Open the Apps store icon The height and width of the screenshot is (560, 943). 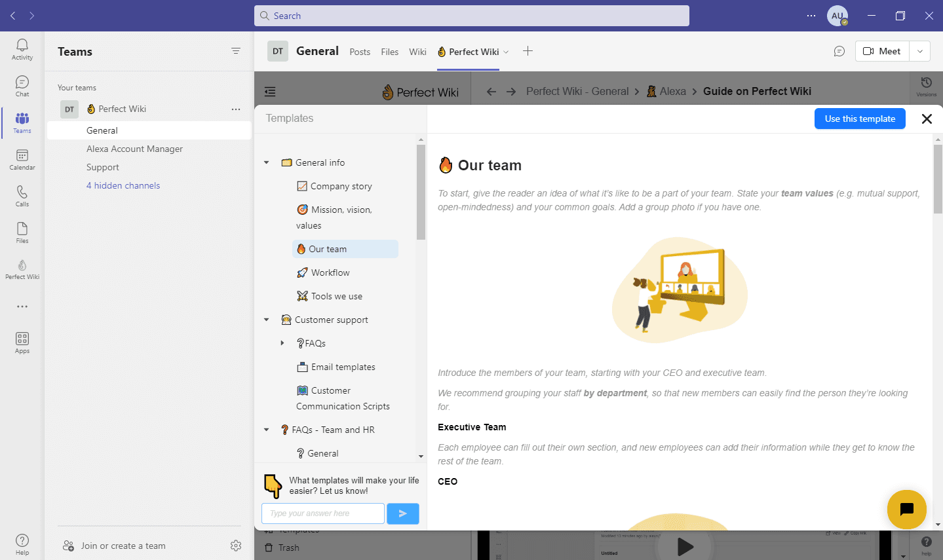click(22, 343)
